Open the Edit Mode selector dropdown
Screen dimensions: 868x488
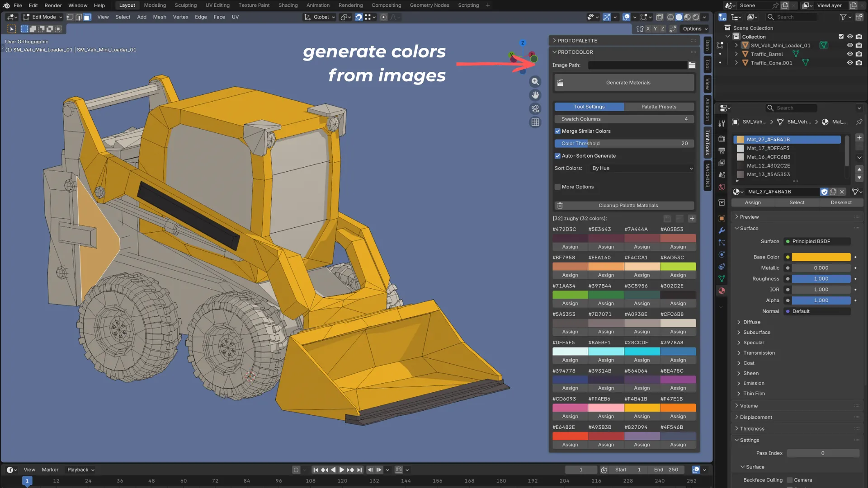click(x=43, y=17)
